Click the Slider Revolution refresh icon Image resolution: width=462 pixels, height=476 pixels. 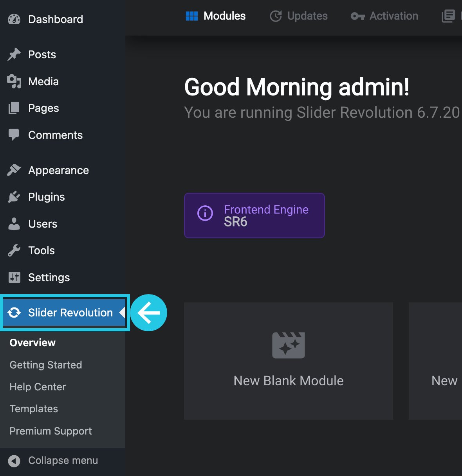[14, 313]
